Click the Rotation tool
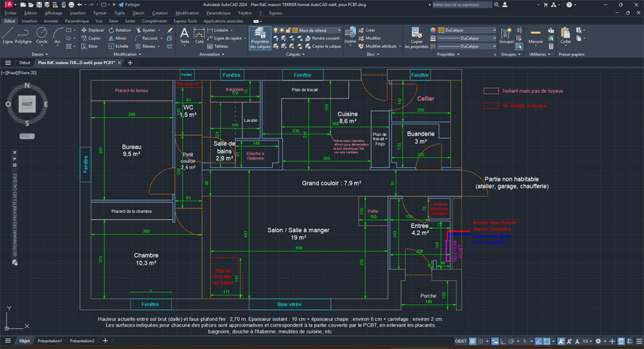 [119, 30]
